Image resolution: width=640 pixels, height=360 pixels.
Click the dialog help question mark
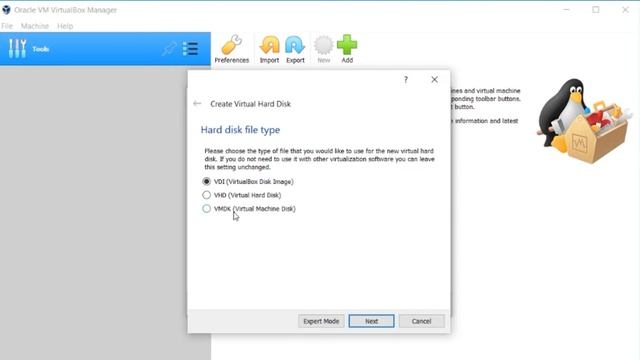coord(406,80)
